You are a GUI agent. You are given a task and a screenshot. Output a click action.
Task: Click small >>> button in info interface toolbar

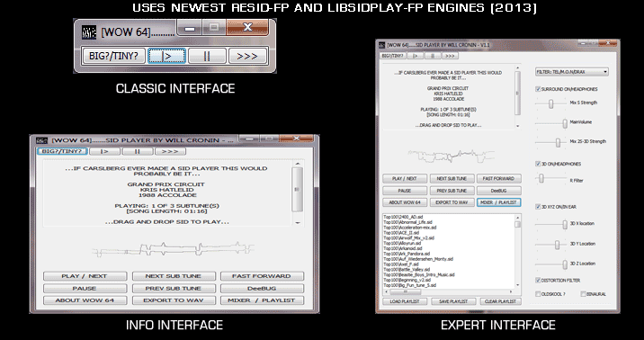171,151
